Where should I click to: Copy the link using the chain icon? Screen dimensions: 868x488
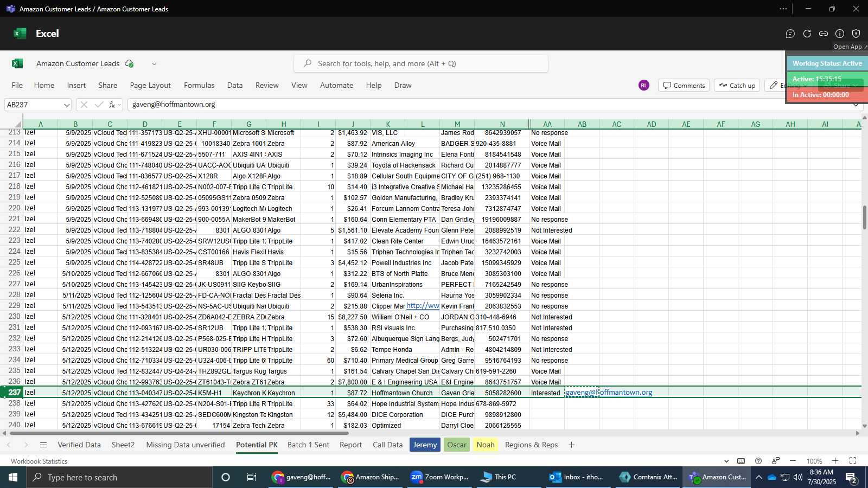click(824, 34)
